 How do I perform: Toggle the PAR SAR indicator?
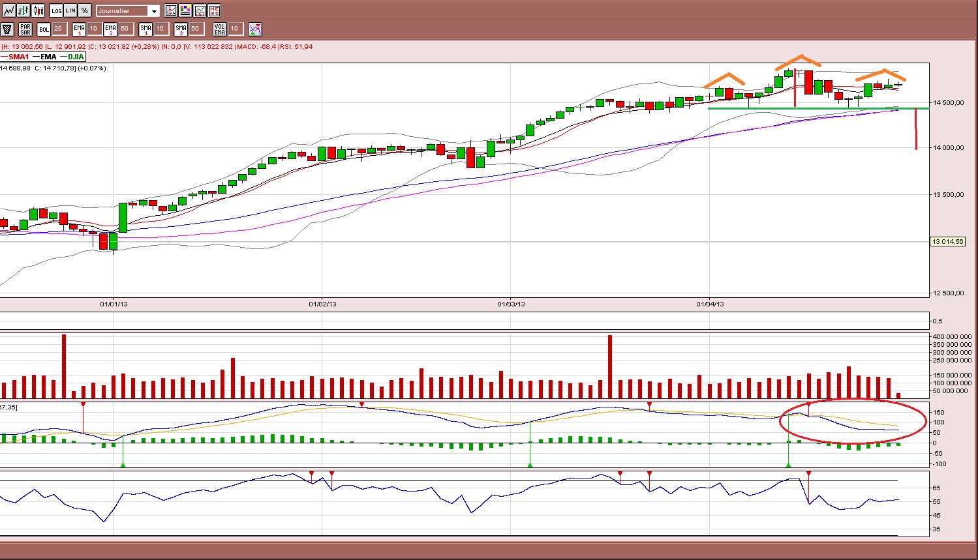pyautogui.click(x=25, y=29)
